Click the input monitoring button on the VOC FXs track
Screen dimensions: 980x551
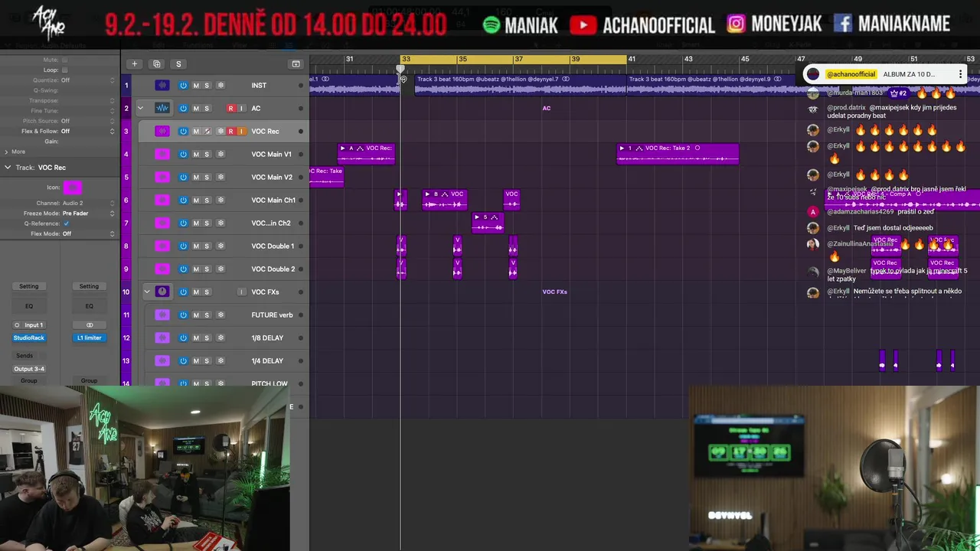(x=241, y=292)
